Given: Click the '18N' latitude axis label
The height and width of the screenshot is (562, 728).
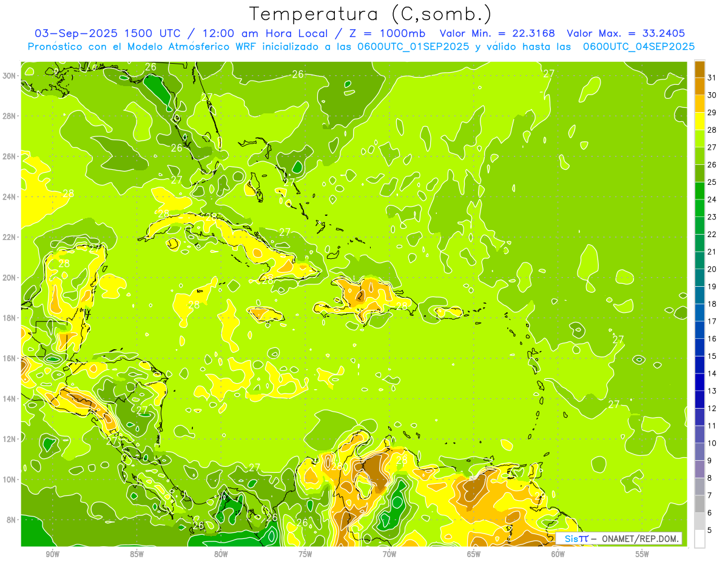Looking at the screenshot, I should click(x=9, y=318).
